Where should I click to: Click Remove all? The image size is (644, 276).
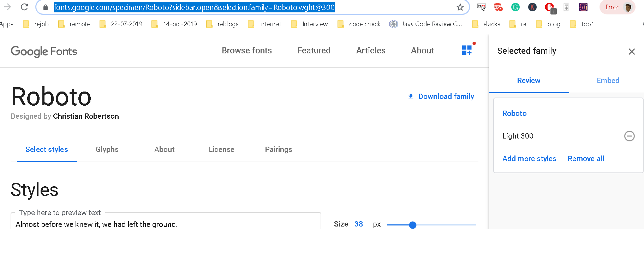586,159
